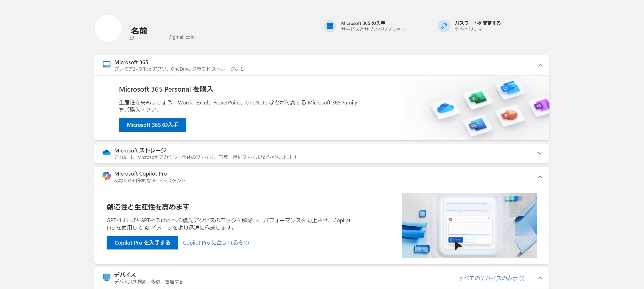
Task: Click the PowerPoint app tile in banner
Action: (509, 115)
